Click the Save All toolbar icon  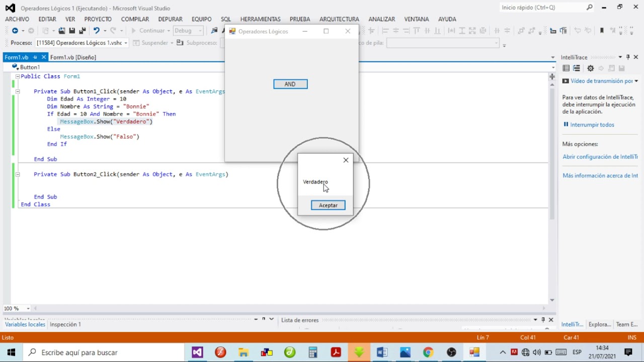[82, 31]
